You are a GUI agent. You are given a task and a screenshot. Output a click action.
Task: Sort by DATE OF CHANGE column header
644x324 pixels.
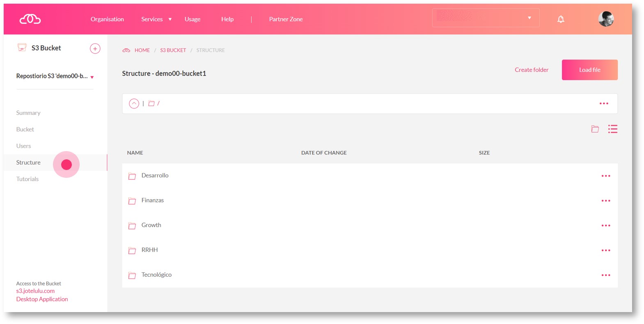[324, 153]
